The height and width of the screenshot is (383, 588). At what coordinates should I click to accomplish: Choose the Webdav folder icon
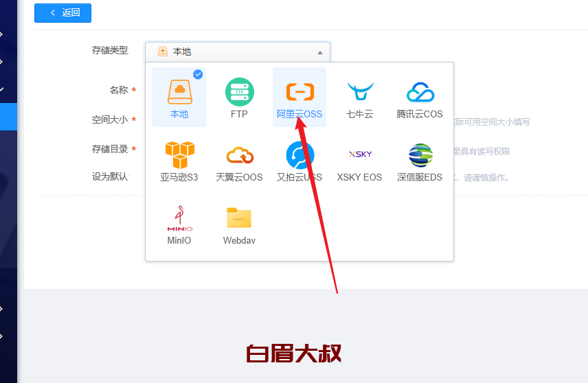[x=239, y=218]
